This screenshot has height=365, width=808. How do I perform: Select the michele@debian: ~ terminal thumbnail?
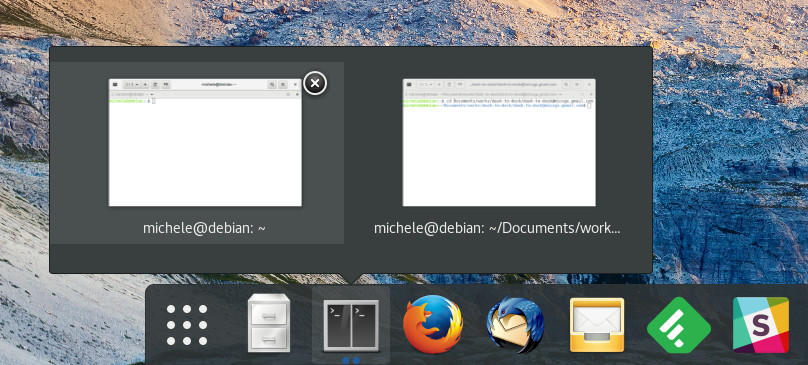pyautogui.click(x=205, y=142)
